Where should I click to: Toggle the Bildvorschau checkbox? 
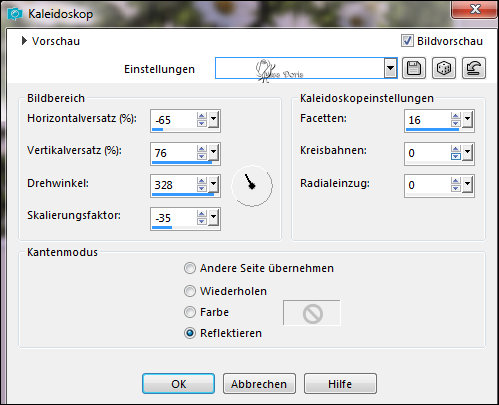pos(407,41)
